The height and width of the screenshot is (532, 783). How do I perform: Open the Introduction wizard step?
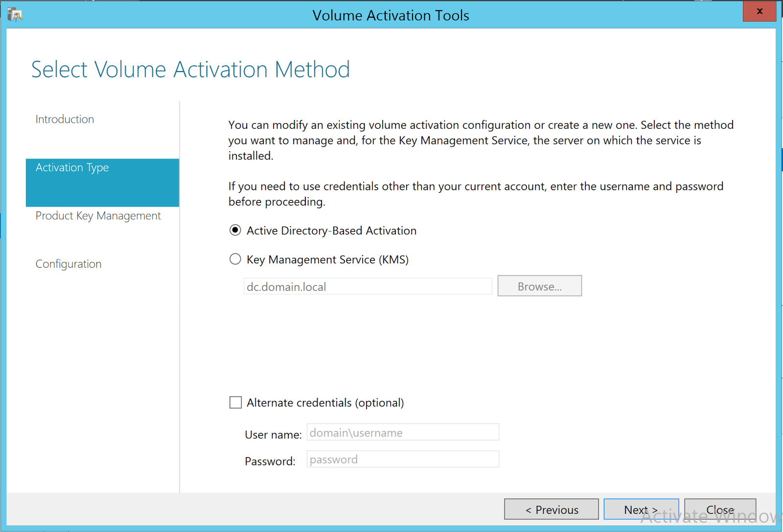point(65,119)
